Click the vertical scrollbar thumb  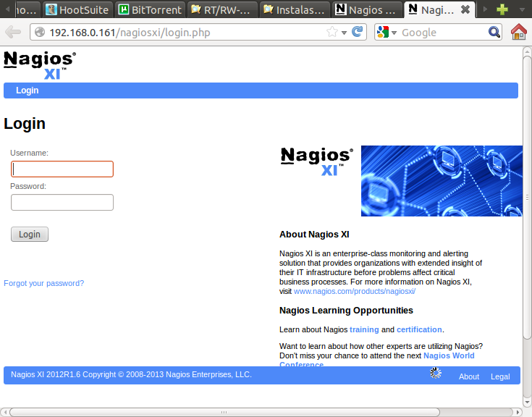[527, 197]
